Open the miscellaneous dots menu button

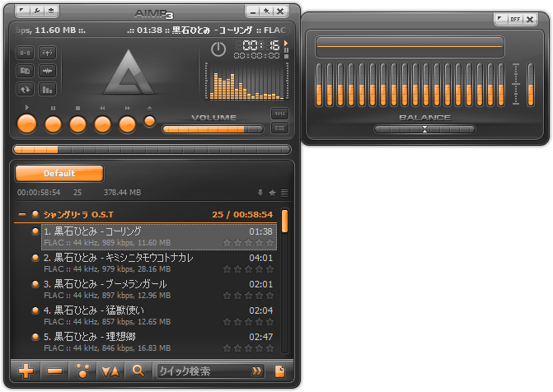[x=82, y=371]
